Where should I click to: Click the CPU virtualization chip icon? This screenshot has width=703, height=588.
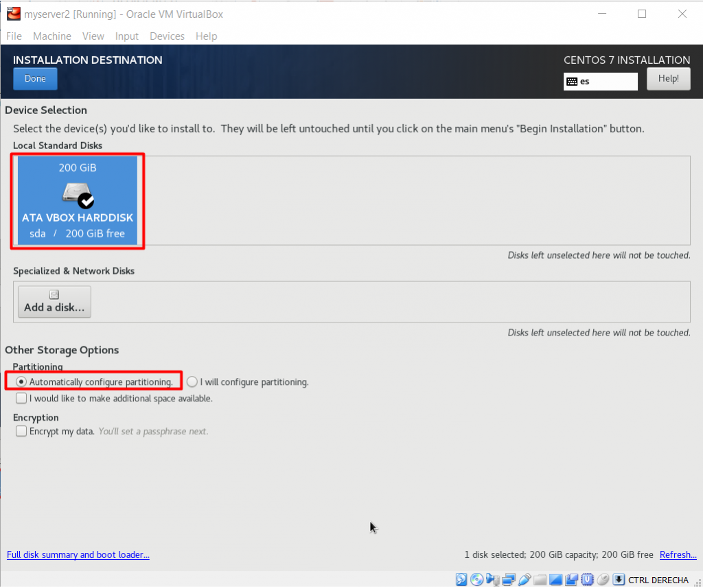click(588, 580)
